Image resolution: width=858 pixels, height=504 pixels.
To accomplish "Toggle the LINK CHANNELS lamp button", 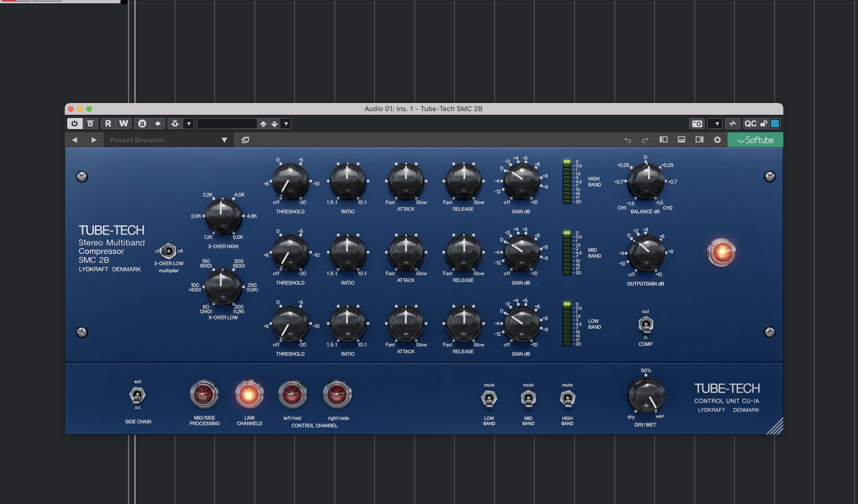I will 249,394.
